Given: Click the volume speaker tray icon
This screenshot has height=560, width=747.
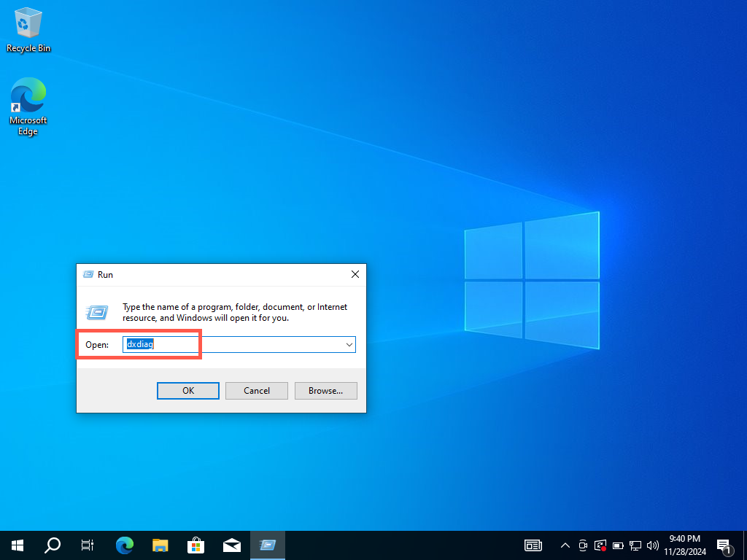Looking at the screenshot, I should coord(652,545).
